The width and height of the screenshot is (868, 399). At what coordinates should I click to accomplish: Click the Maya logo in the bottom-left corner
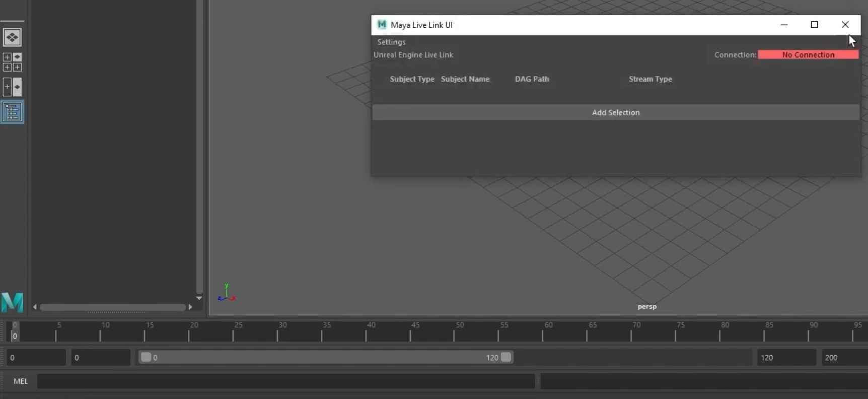coord(12,302)
